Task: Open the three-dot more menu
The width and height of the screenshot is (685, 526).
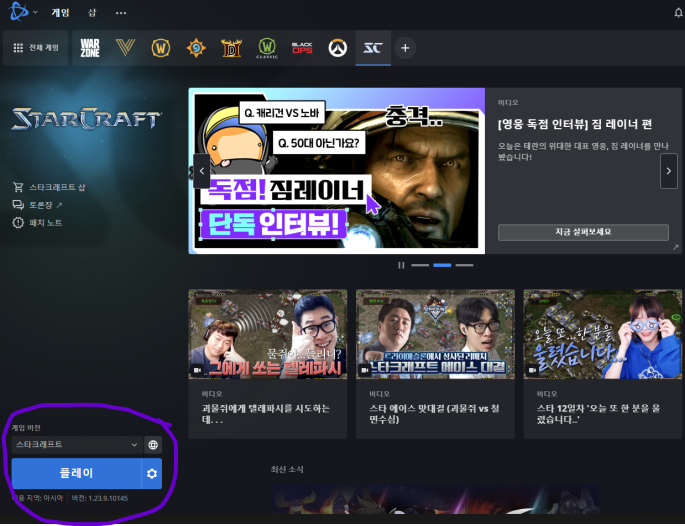Action: pos(121,13)
